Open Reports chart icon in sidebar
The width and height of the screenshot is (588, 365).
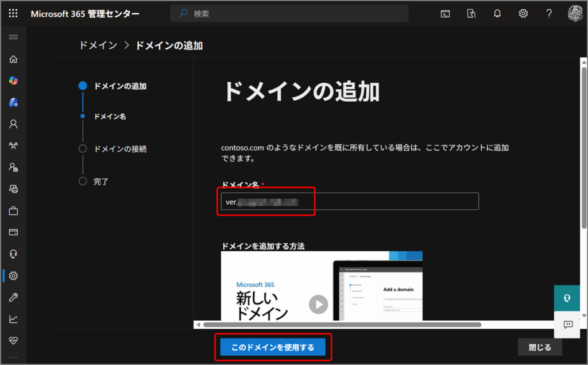(13, 319)
